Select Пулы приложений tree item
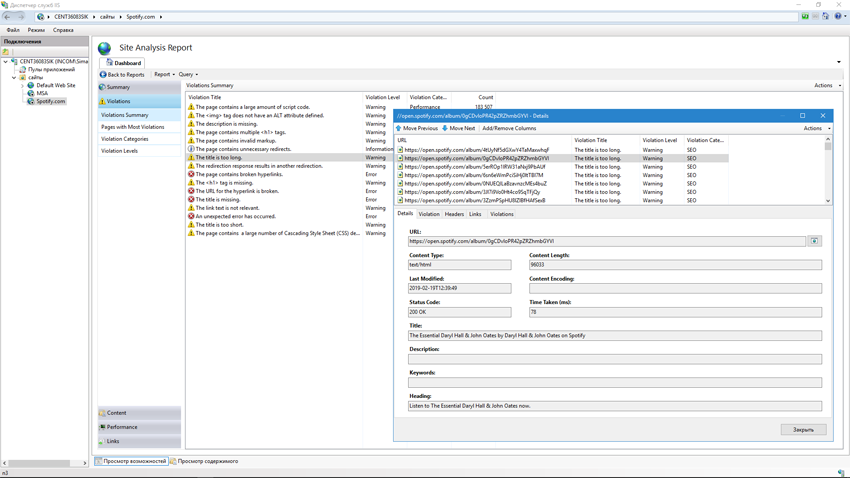This screenshot has height=478, width=850. pos(51,69)
